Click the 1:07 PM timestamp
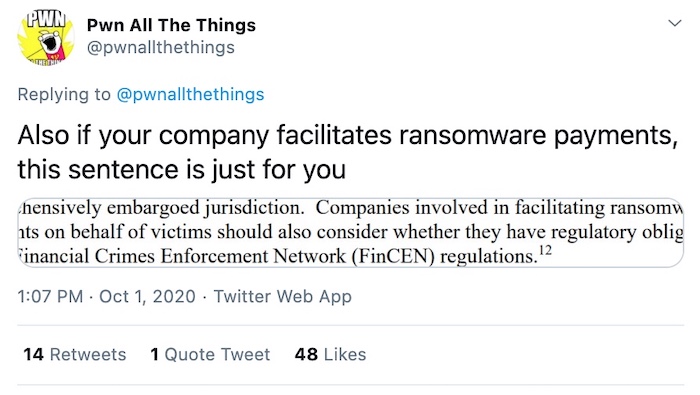The image size is (700, 395). coord(50,296)
